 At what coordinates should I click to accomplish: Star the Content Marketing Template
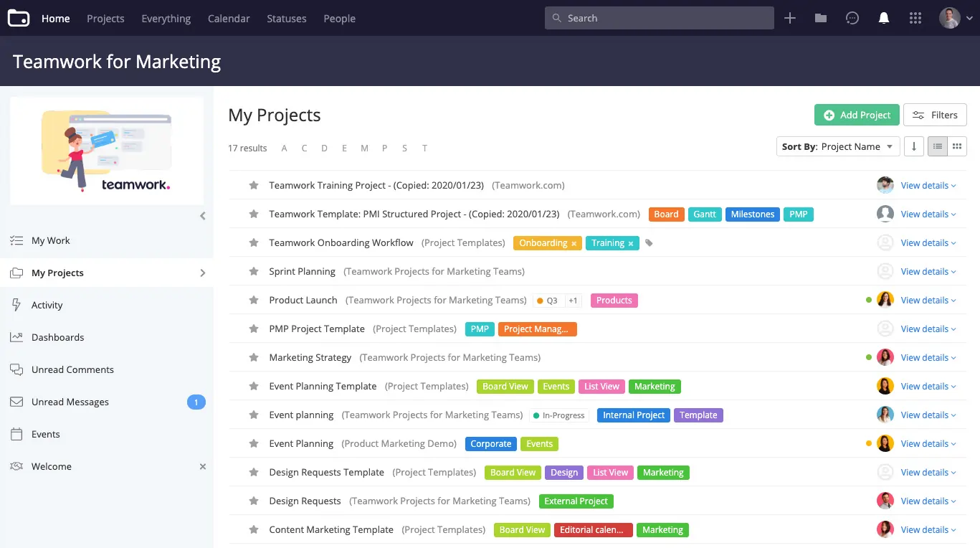(x=253, y=529)
